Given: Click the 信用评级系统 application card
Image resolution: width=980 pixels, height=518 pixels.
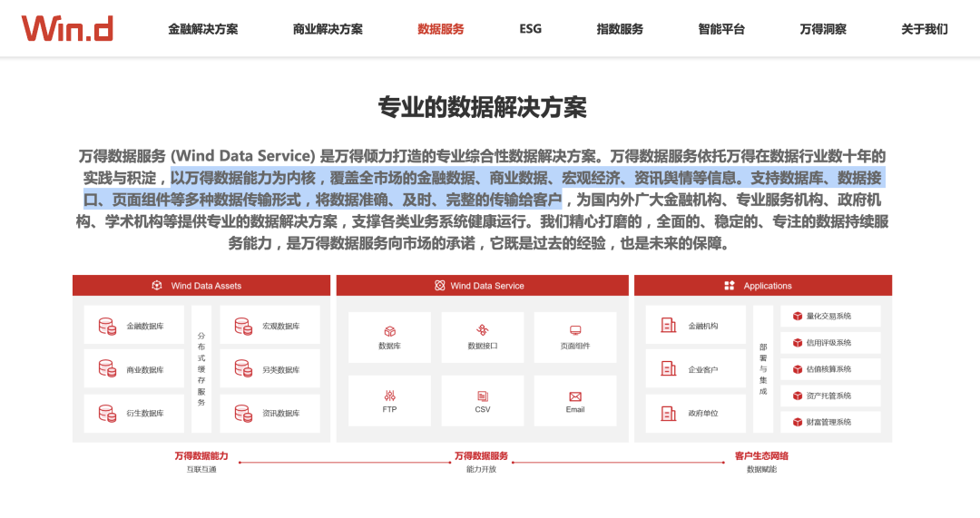Looking at the screenshot, I should pos(829,343).
